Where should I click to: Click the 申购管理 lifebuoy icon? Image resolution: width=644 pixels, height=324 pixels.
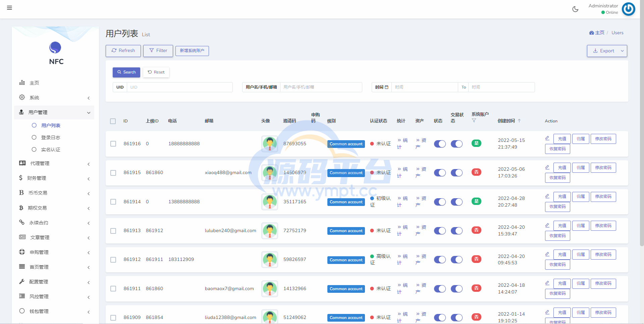coord(22,252)
